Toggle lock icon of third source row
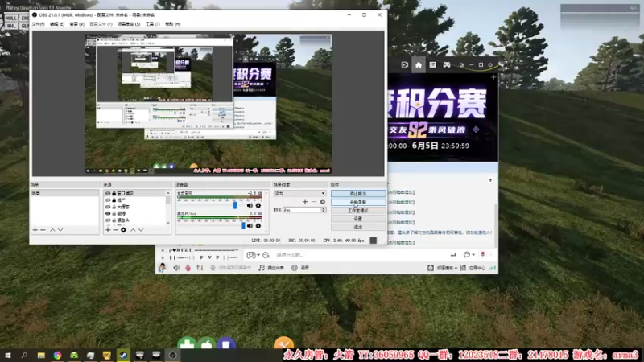 114,207
